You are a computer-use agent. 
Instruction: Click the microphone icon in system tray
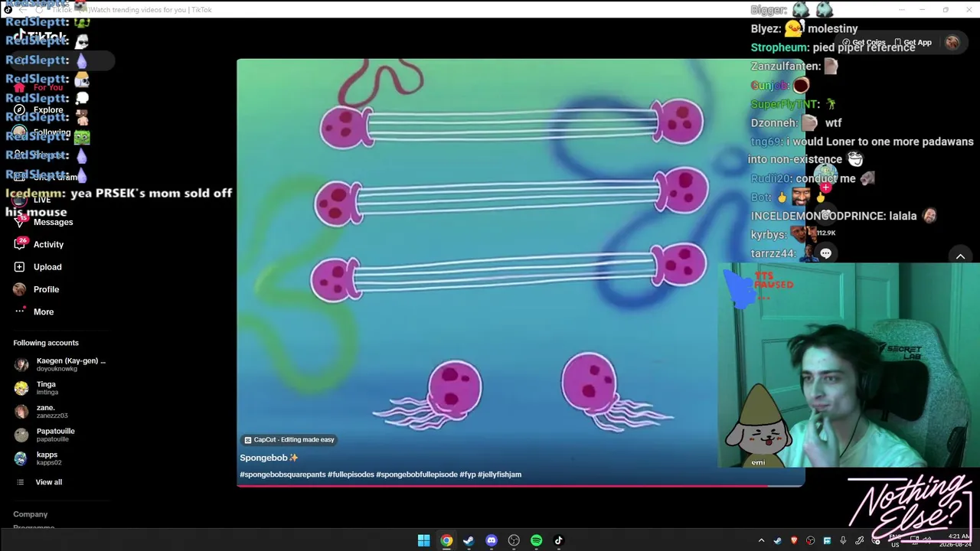coord(843,541)
